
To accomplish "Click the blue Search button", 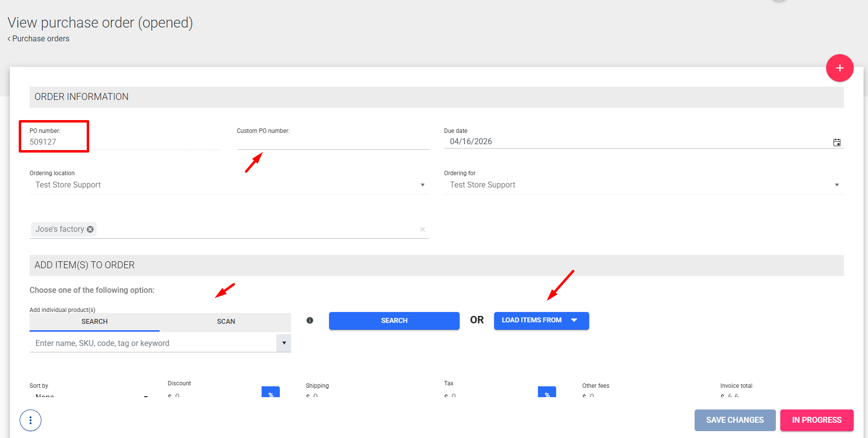I will pyautogui.click(x=394, y=320).
